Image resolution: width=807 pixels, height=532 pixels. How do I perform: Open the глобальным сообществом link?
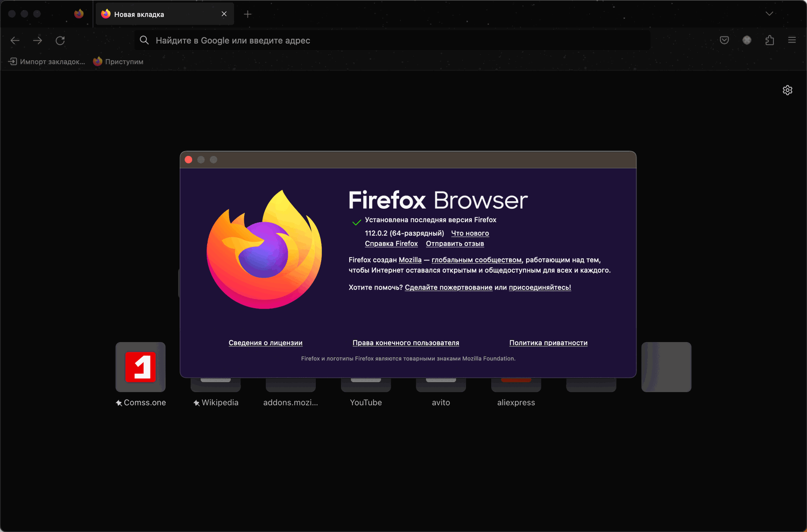[477, 260]
